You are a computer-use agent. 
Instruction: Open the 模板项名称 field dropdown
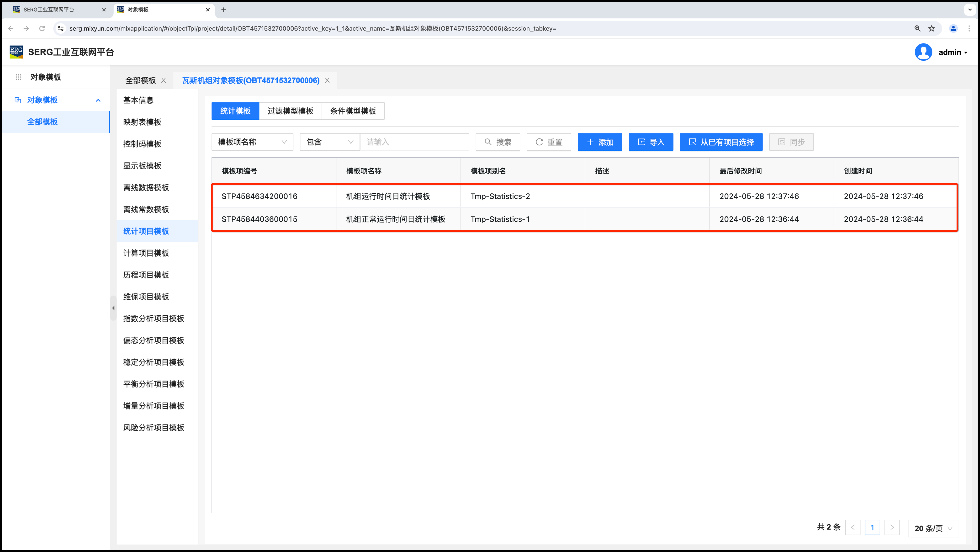pyautogui.click(x=252, y=142)
